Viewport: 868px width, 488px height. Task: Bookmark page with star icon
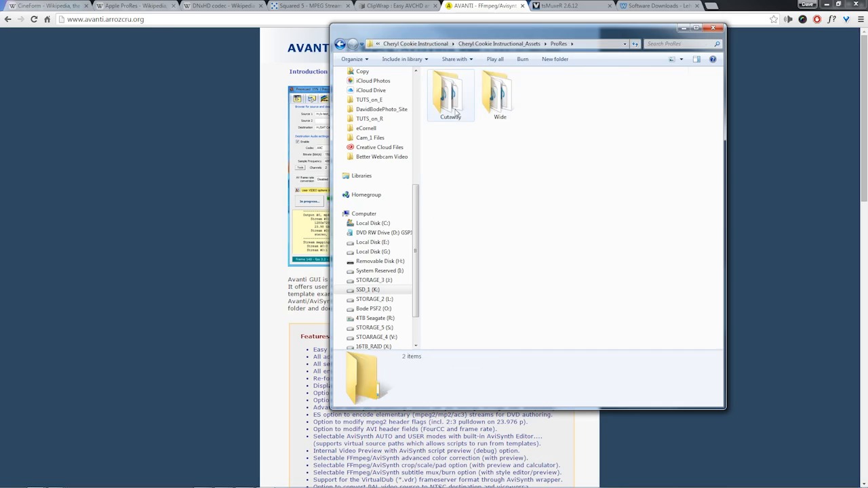pyautogui.click(x=774, y=19)
